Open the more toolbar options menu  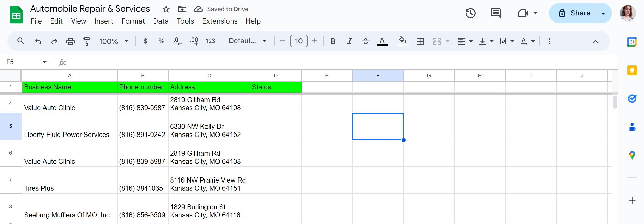pyautogui.click(x=549, y=41)
